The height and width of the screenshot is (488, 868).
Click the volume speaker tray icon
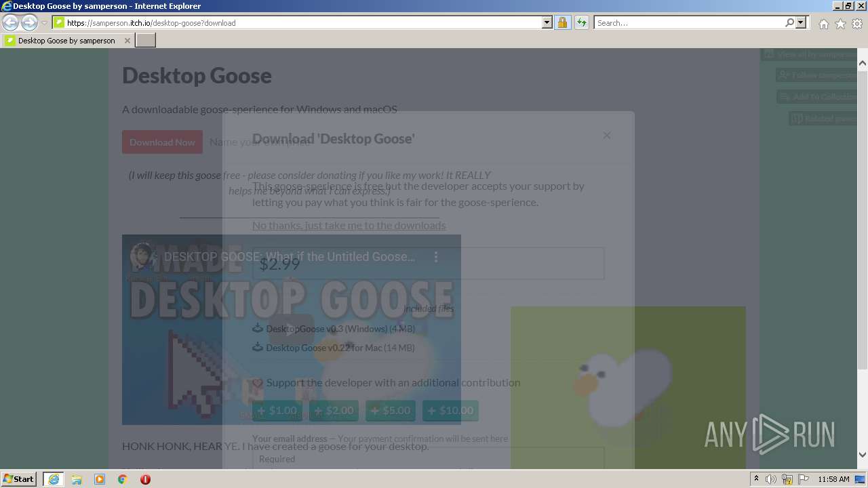click(771, 479)
